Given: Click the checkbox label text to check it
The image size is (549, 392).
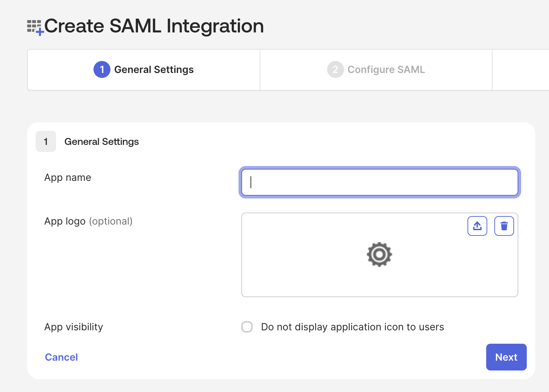Looking at the screenshot, I should pos(352,327).
